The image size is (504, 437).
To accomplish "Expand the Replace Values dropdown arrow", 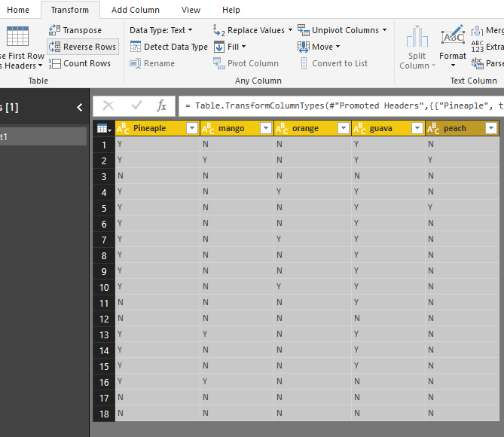I will coord(290,30).
